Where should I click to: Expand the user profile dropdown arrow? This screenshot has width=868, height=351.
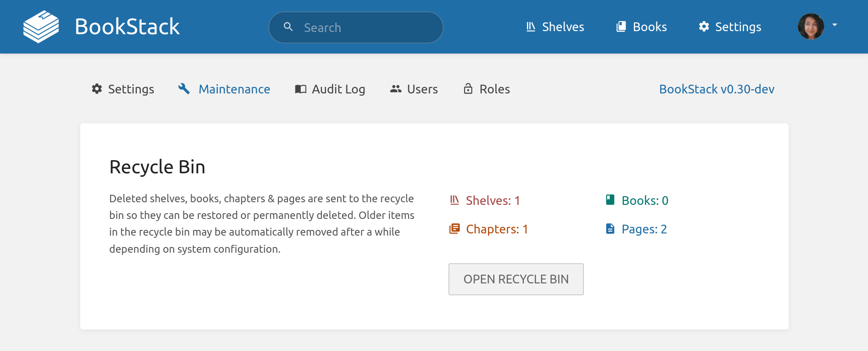(x=835, y=25)
